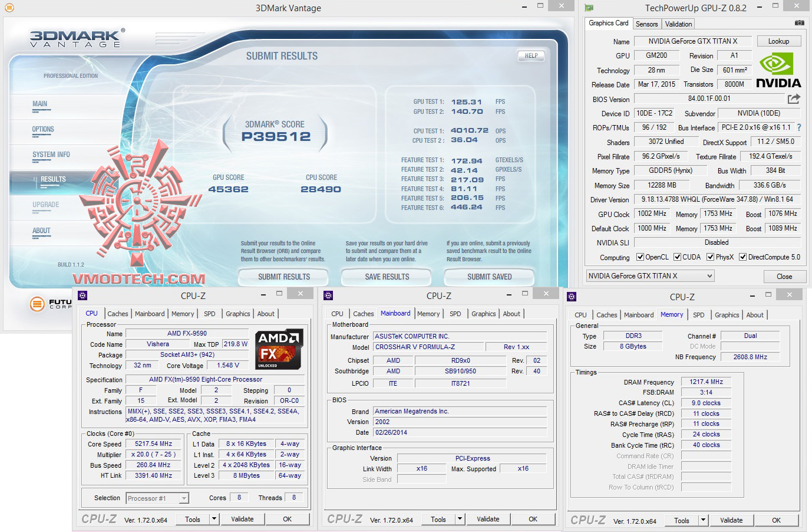Click the Submit Results button

coord(284,277)
